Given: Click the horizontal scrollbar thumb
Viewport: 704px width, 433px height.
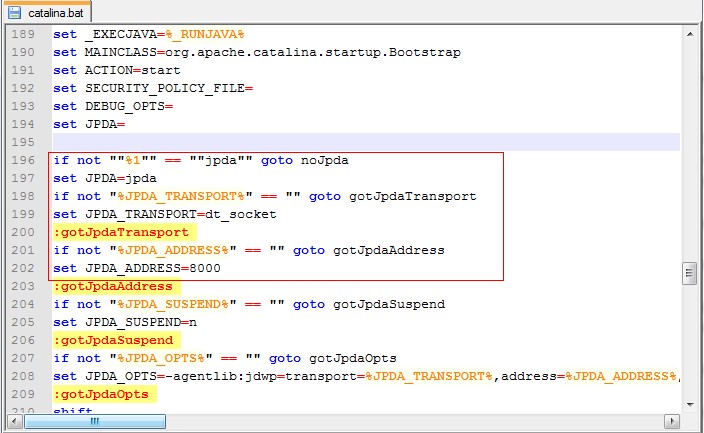Looking at the screenshot, I should pos(95,422).
